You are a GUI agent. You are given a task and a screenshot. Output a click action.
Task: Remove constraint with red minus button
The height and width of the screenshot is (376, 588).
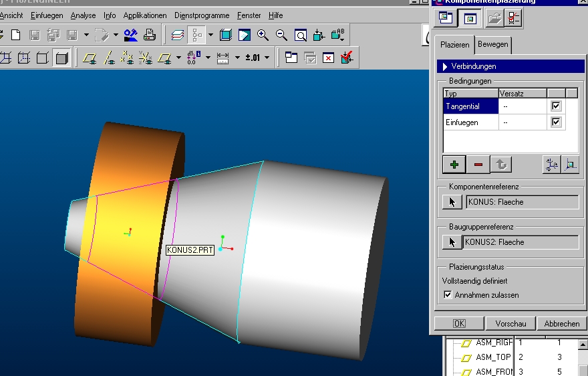tap(478, 164)
